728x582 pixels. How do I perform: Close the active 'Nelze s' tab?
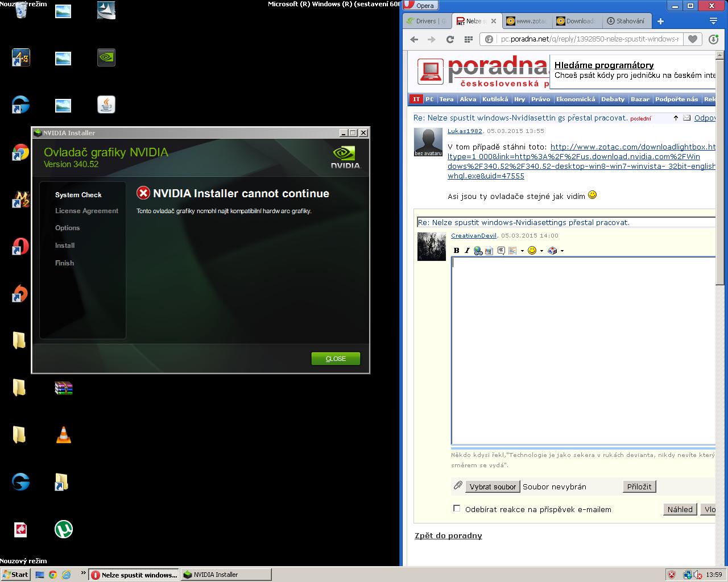(x=494, y=21)
